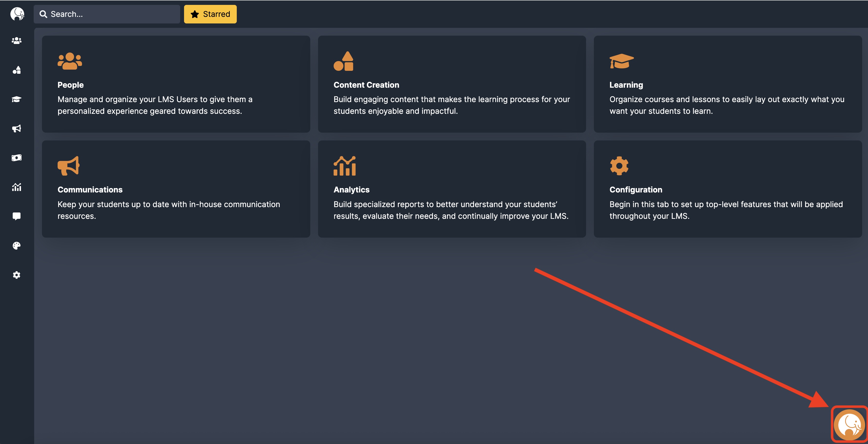
Task: Click the money bill sidebar icon
Action: point(17,158)
